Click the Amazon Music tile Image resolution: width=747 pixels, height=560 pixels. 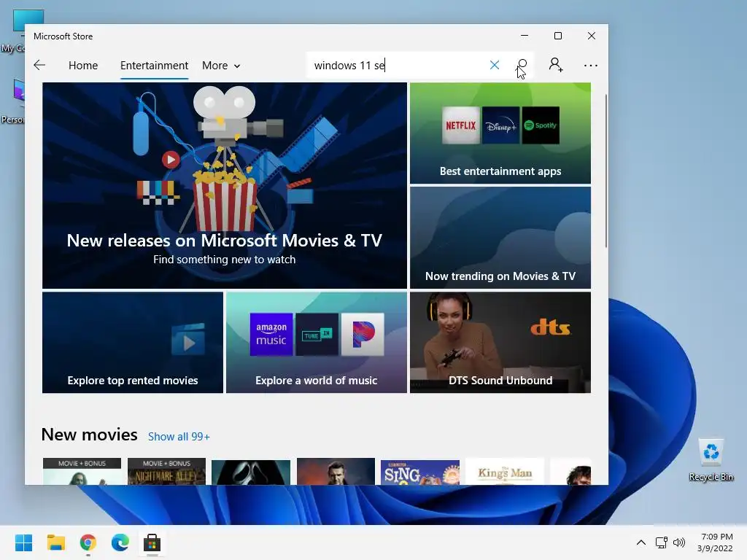tap(271, 334)
